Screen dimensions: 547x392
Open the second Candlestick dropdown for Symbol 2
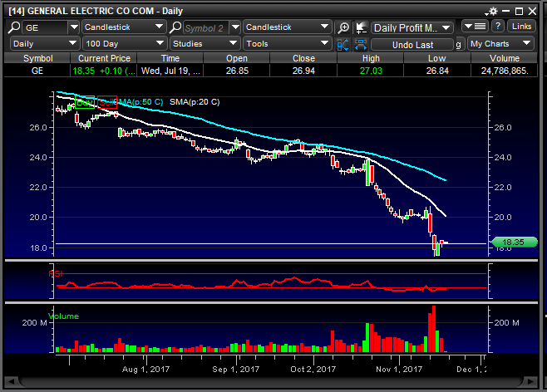(287, 27)
